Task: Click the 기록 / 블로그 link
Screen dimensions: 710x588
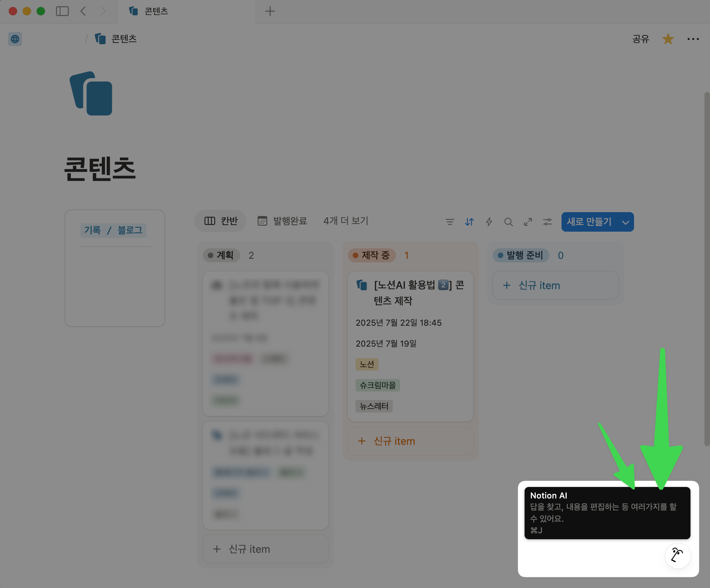Action: (113, 230)
